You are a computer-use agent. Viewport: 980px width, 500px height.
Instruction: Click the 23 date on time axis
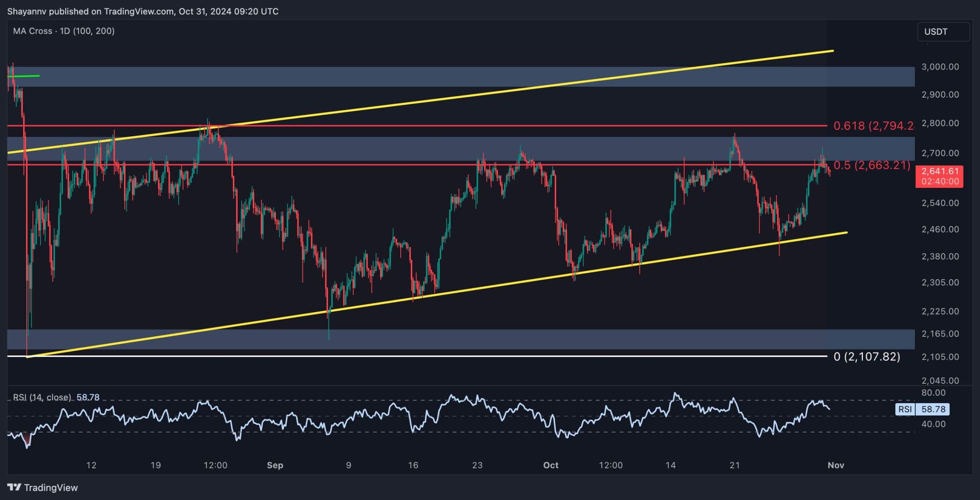click(x=477, y=465)
